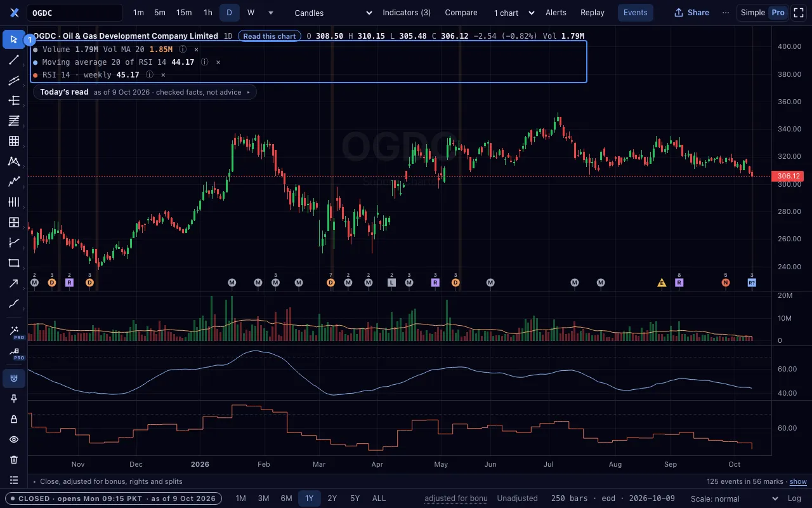Click the orange N news event marker
The height and width of the screenshot is (508, 812).
tap(726, 283)
